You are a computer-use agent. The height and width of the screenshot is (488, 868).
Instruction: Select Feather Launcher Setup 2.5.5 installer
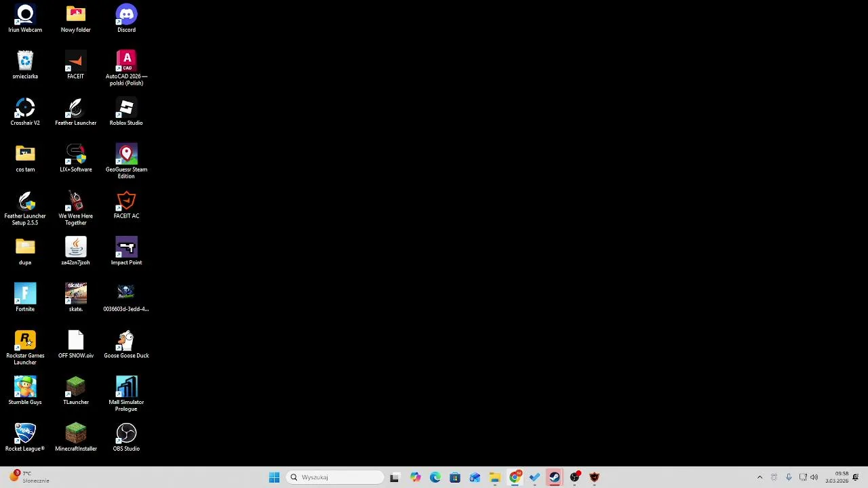pos(25,208)
